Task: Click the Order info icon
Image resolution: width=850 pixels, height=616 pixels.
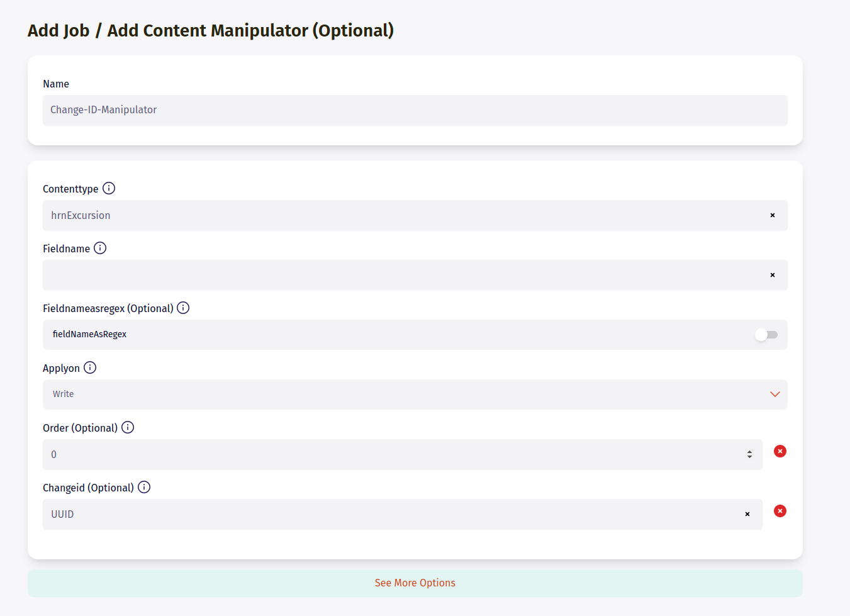Action: [128, 427]
